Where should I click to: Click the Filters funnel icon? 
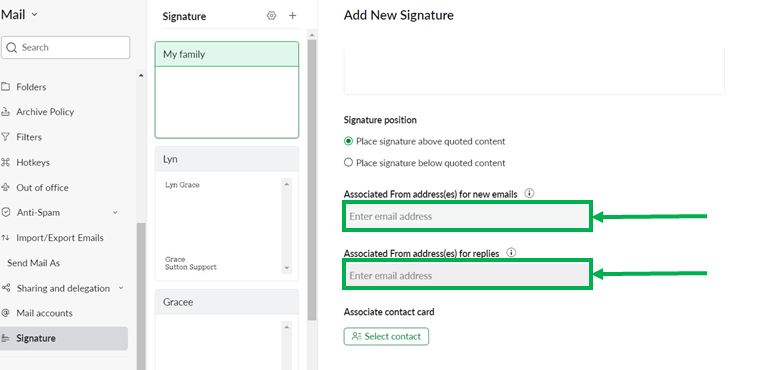tap(5, 137)
